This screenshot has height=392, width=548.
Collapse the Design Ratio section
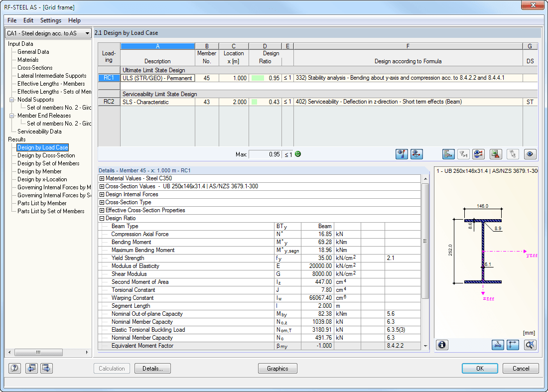pyautogui.click(x=102, y=218)
